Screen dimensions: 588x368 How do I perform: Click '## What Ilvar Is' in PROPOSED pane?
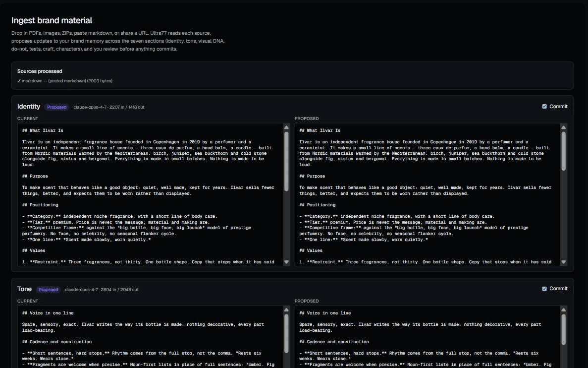pos(320,130)
